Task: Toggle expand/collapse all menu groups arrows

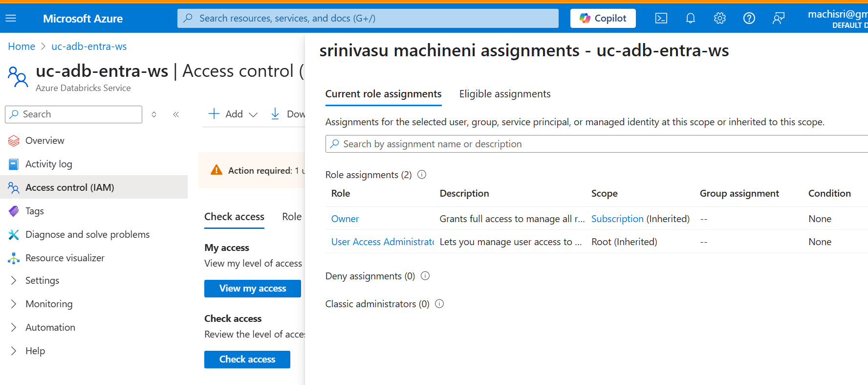Action: tap(154, 114)
